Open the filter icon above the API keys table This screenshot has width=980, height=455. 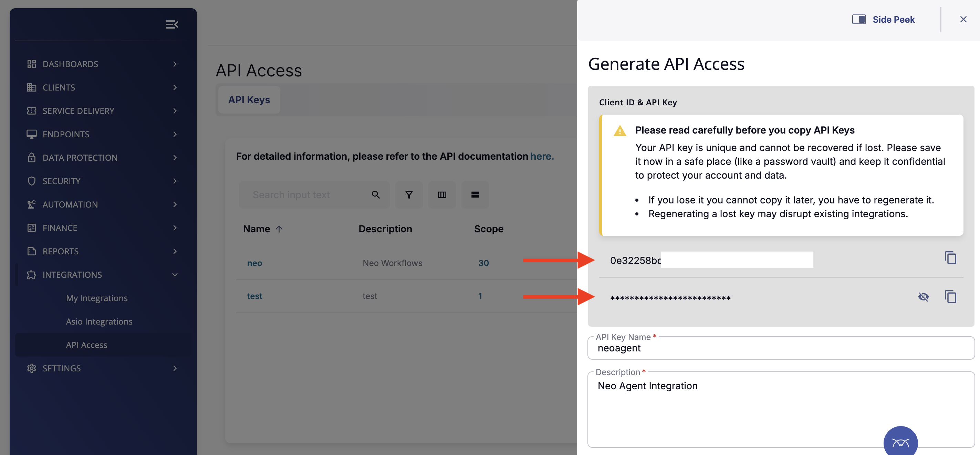(x=409, y=194)
